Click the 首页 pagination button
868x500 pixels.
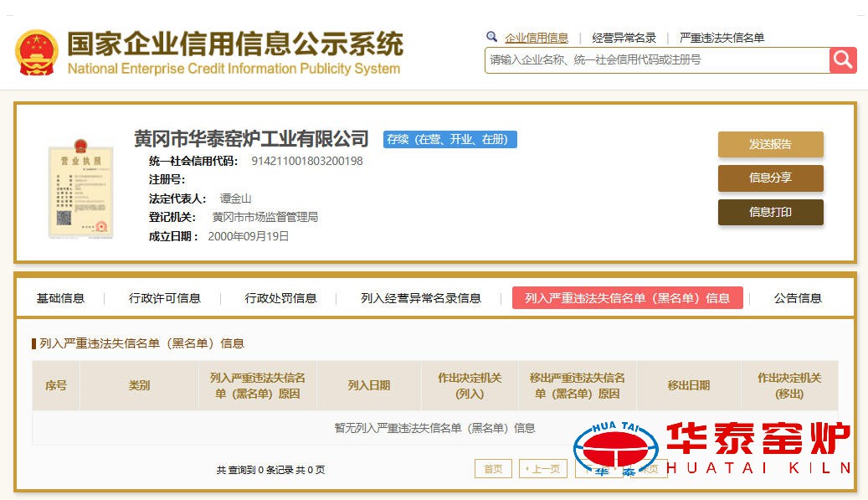click(x=493, y=469)
